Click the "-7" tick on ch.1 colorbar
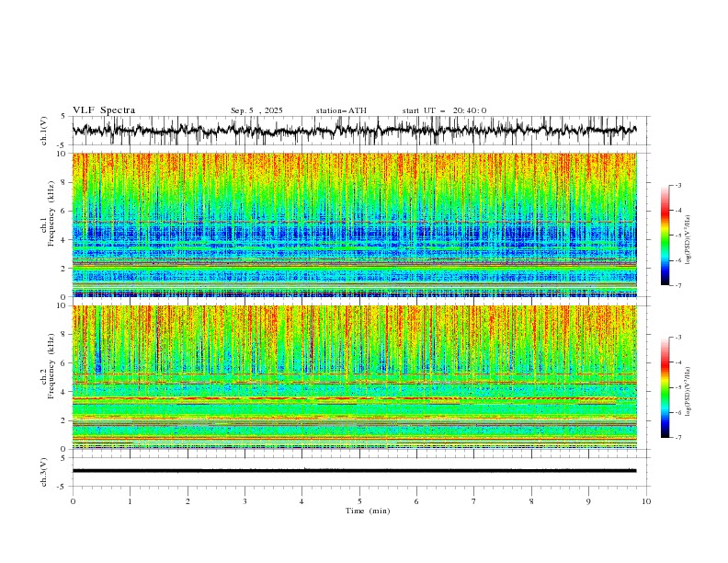Image resolution: width=728 pixels, height=563 pixels. [678, 285]
